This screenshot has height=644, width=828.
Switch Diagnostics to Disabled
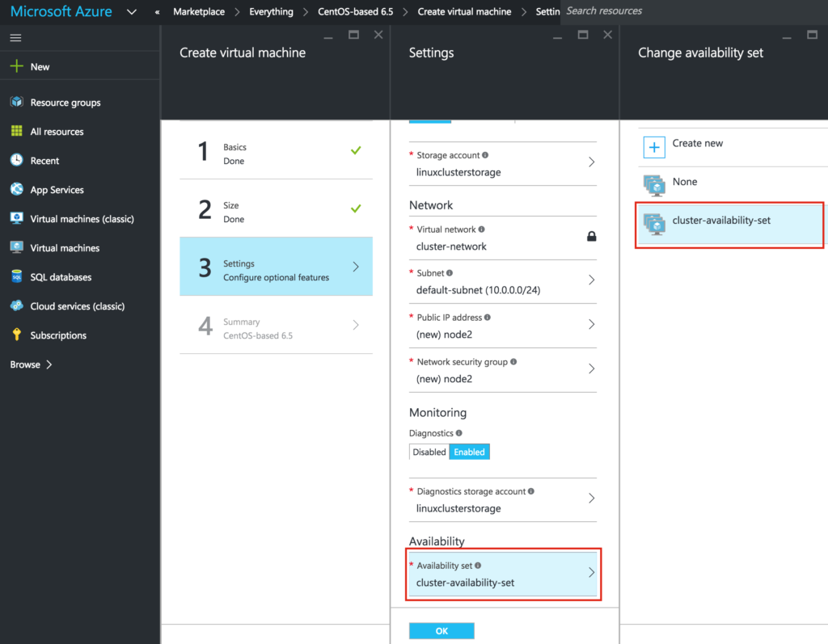click(x=429, y=452)
